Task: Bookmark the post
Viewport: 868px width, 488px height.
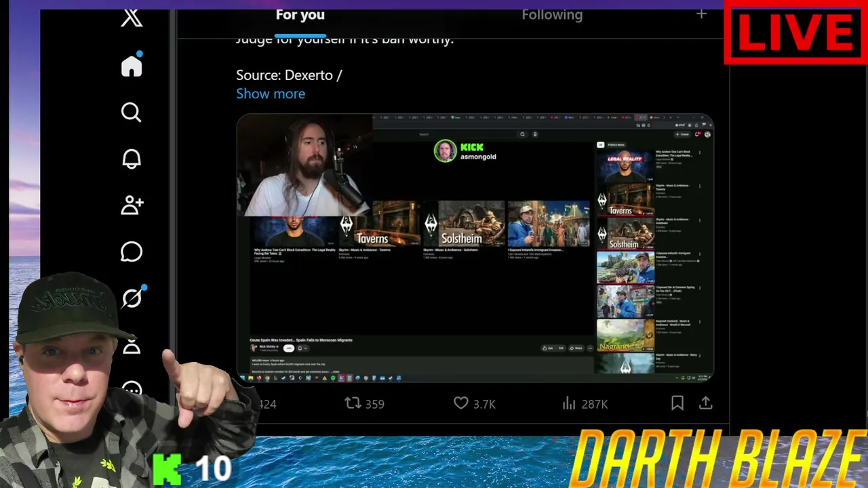Action: (x=677, y=403)
